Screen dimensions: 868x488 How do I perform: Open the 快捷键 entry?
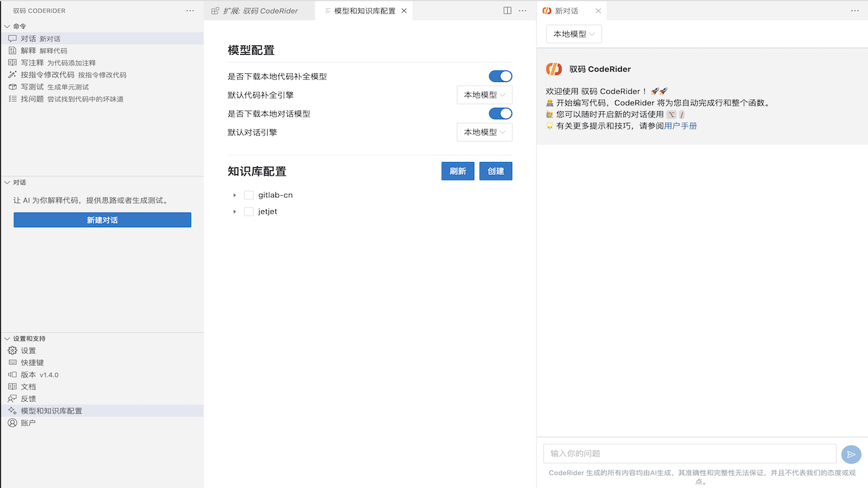pos(102,363)
